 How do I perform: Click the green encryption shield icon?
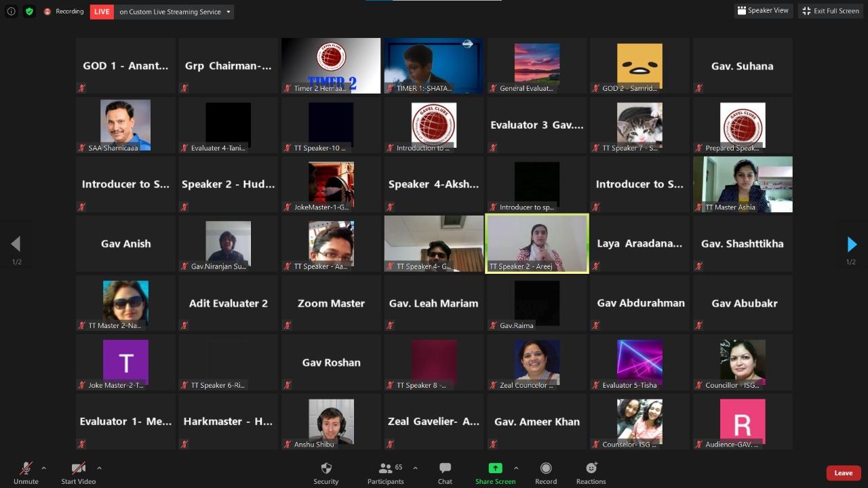click(29, 12)
